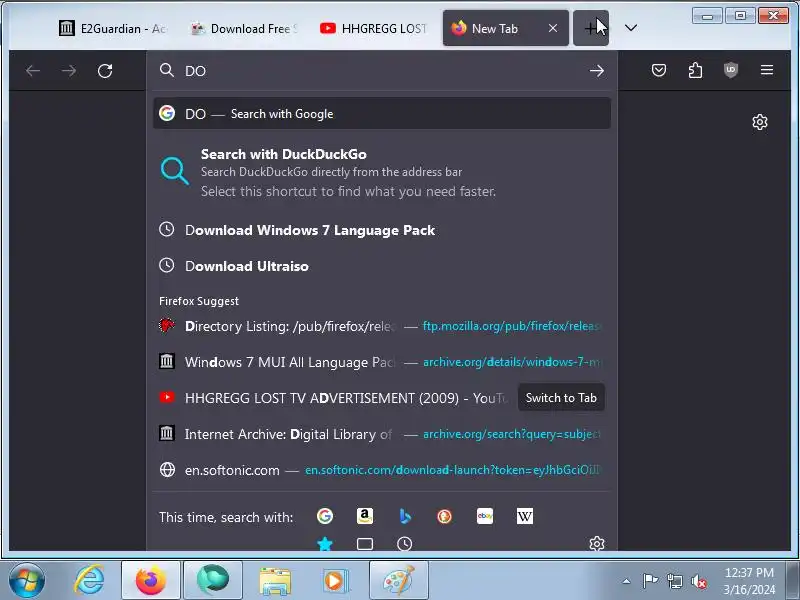
Task: Search this time with Google icon
Action: pos(325,516)
